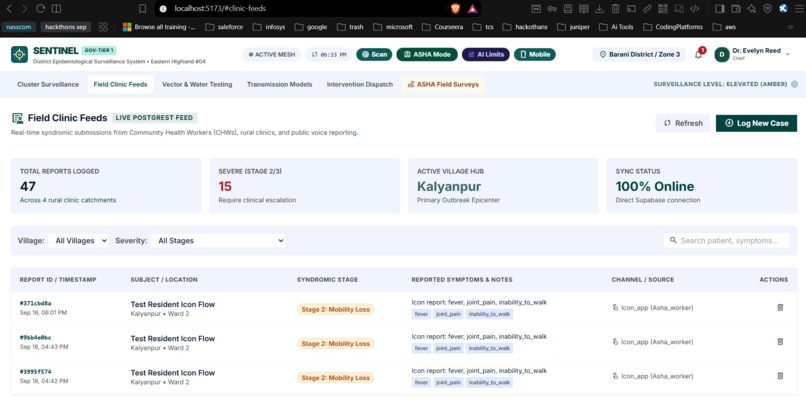This screenshot has width=806, height=405.
Task: Click the Field Clinic Feeds heading icon
Action: (x=17, y=118)
